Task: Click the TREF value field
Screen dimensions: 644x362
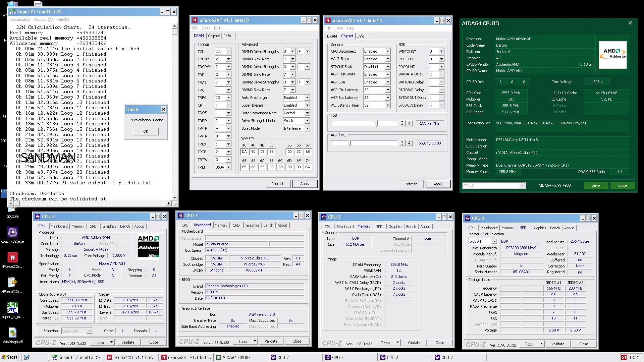Action: pos(220,167)
